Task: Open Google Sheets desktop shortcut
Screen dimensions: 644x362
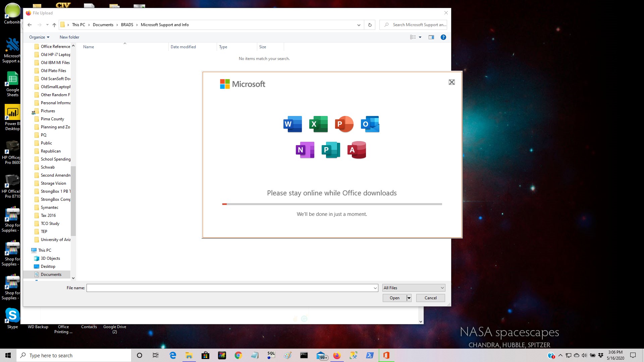Action: coord(12,84)
